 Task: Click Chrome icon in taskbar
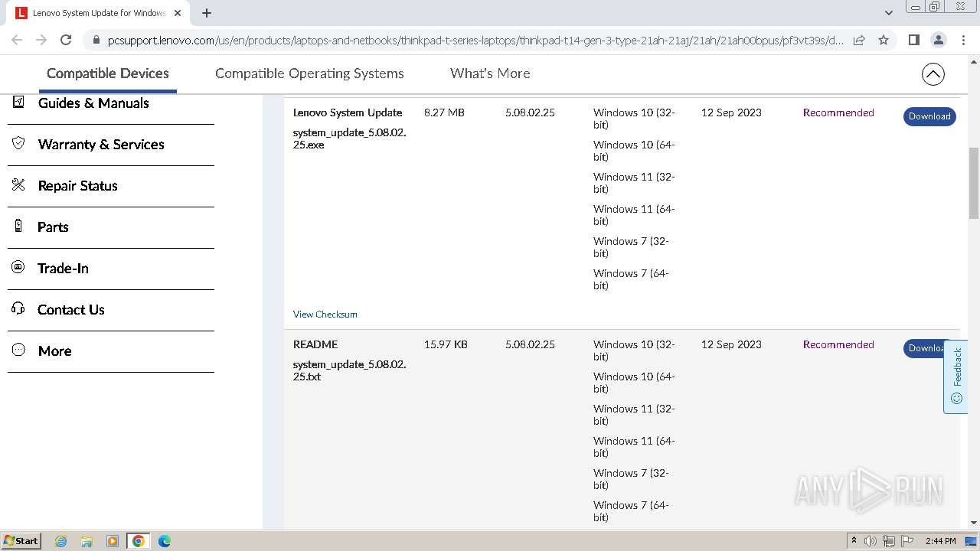139,541
